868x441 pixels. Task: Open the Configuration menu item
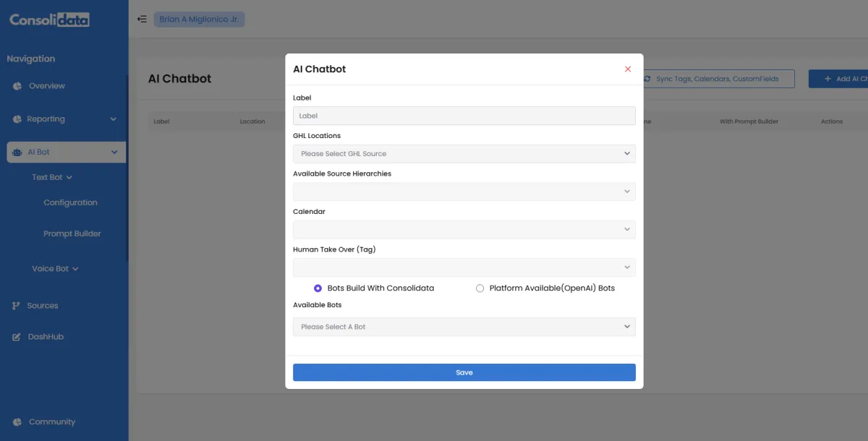(x=70, y=202)
